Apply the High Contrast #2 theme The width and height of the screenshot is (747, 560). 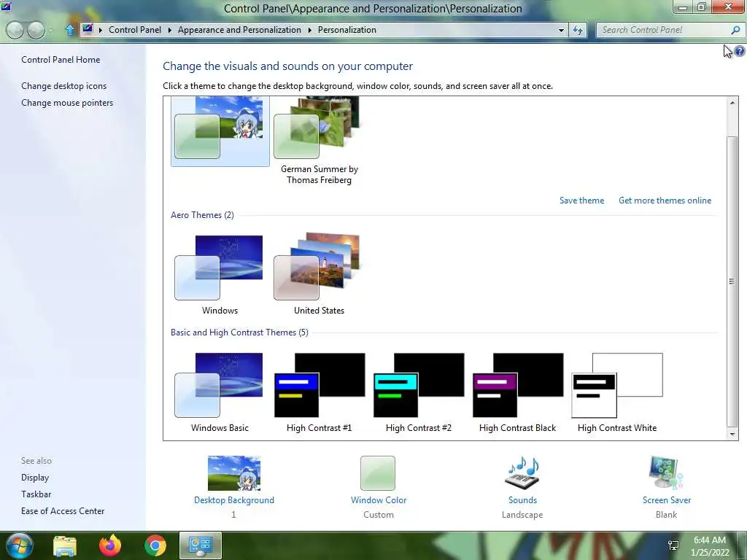pyautogui.click(x=418, y=392)
